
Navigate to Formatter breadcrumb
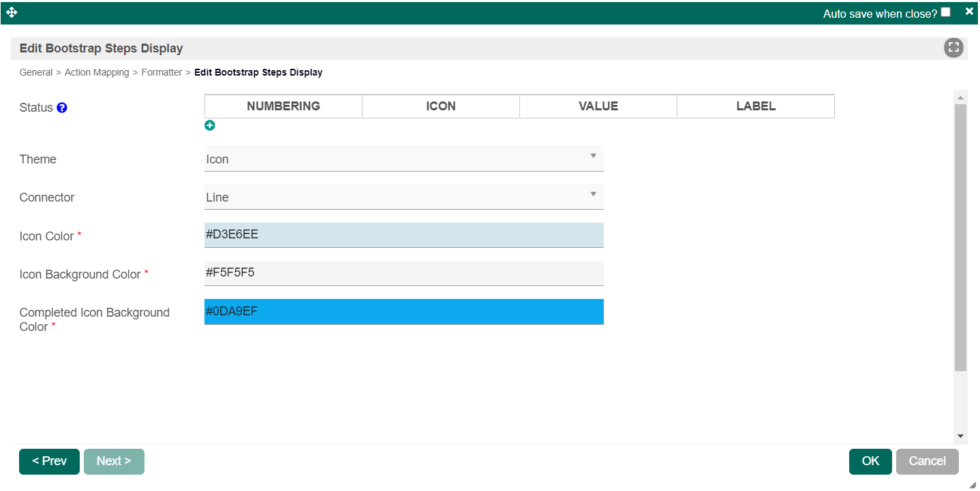click(162, 72)
